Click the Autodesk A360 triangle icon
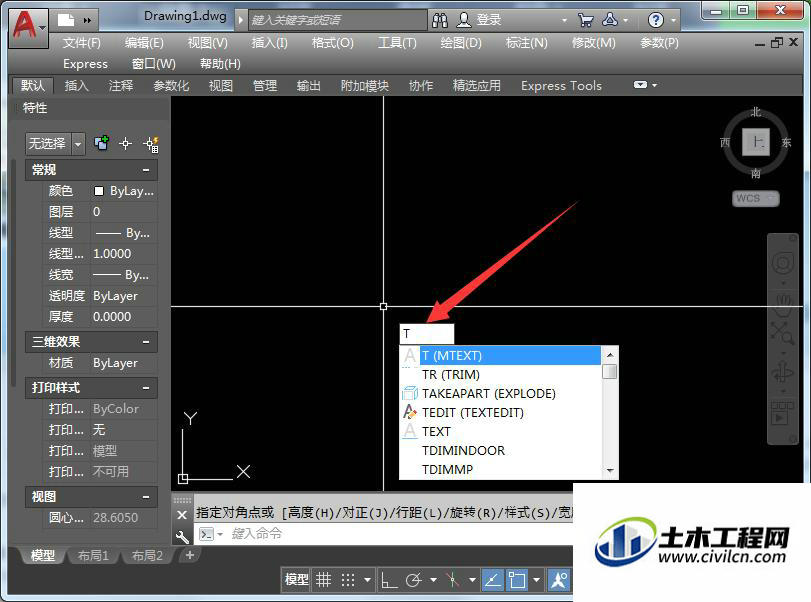The height and width of the screenshot is (602, 811). [610, 20]
